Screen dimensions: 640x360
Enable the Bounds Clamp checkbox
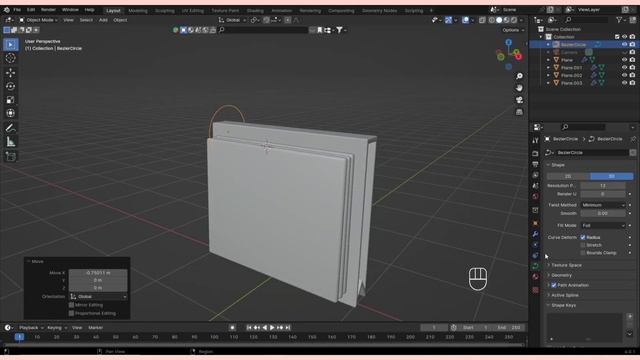point(583,253)
